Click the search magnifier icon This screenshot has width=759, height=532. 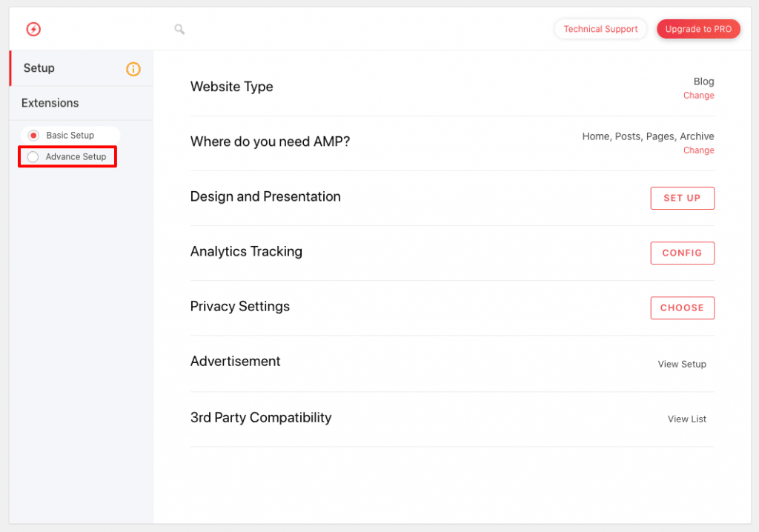[x=179, y=29]
